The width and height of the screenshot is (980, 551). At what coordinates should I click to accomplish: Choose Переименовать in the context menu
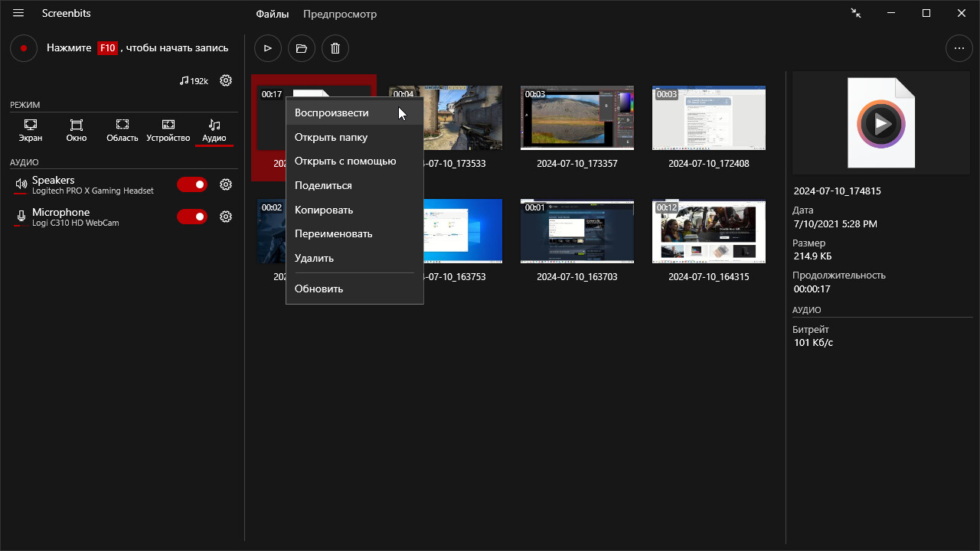point(333,233)
